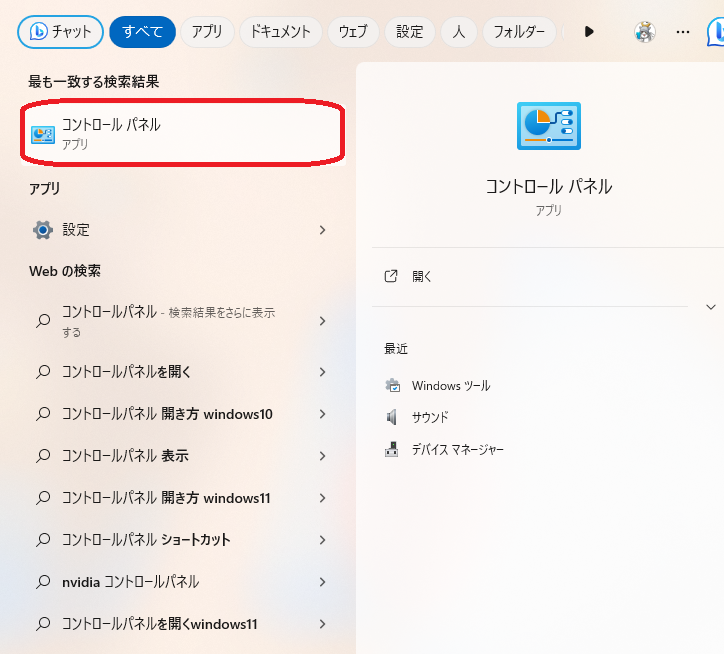This screenshot has height=654, width=724.
Task: Expand the chevron for 検索結果をさらに表示する
Action: click(x=322, y=321)
